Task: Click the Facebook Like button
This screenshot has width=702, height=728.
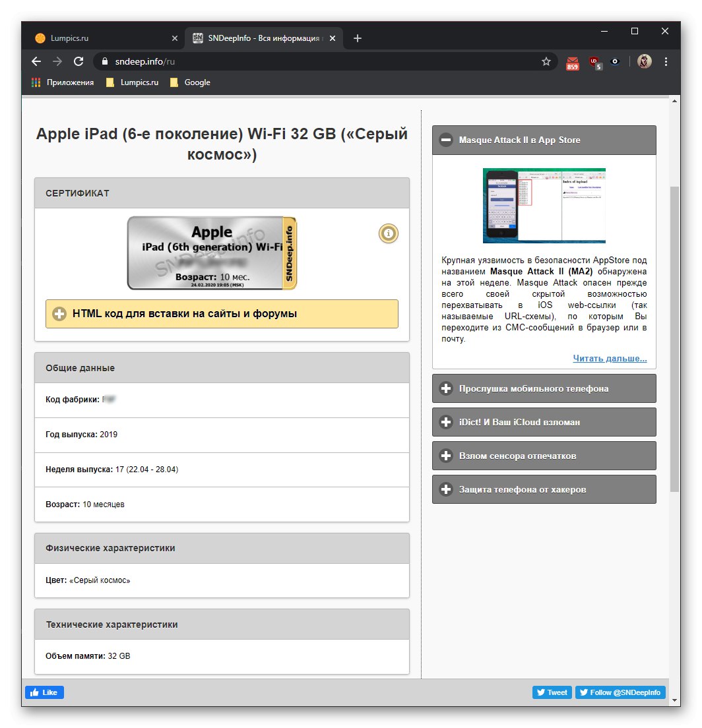Action: click(44, 692)
